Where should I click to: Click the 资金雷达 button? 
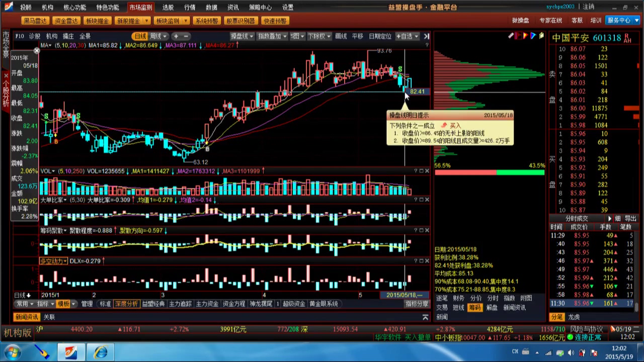pyautogui.click(x=66, y=21)
